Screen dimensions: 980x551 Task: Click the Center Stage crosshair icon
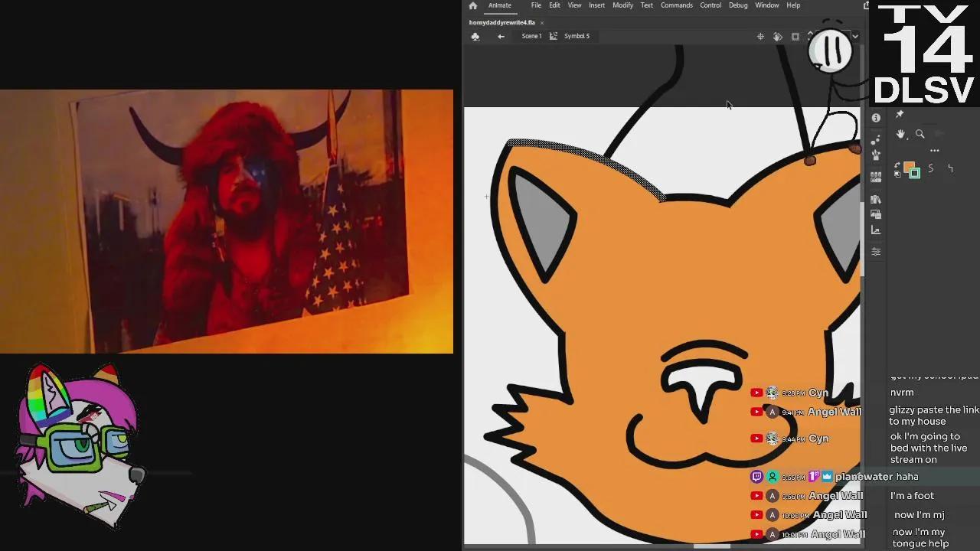coord(760,36)
